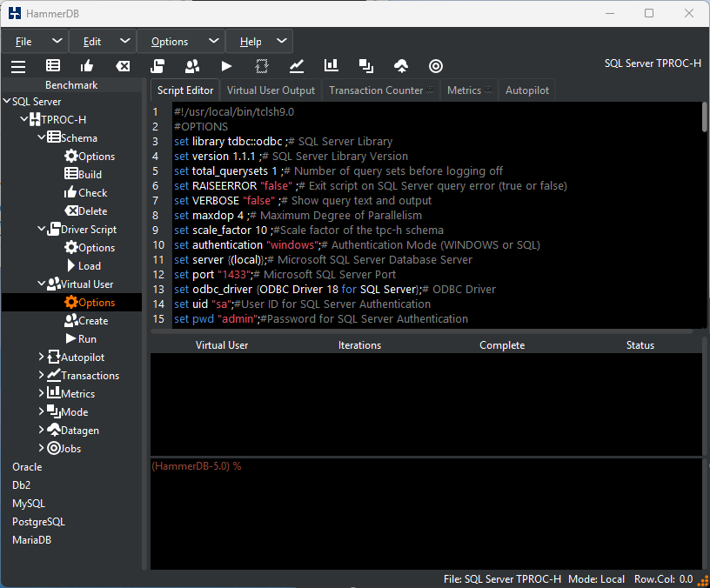Viewport: 710px width, 588px height.
Task: Expand the Metrics tree node
Action: (42, 393)
